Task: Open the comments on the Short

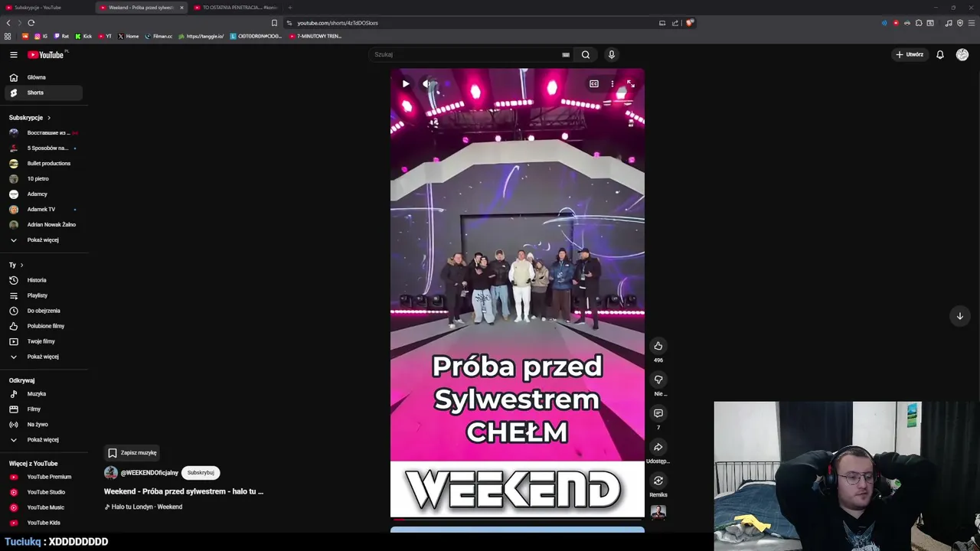Action: [658, 413]
